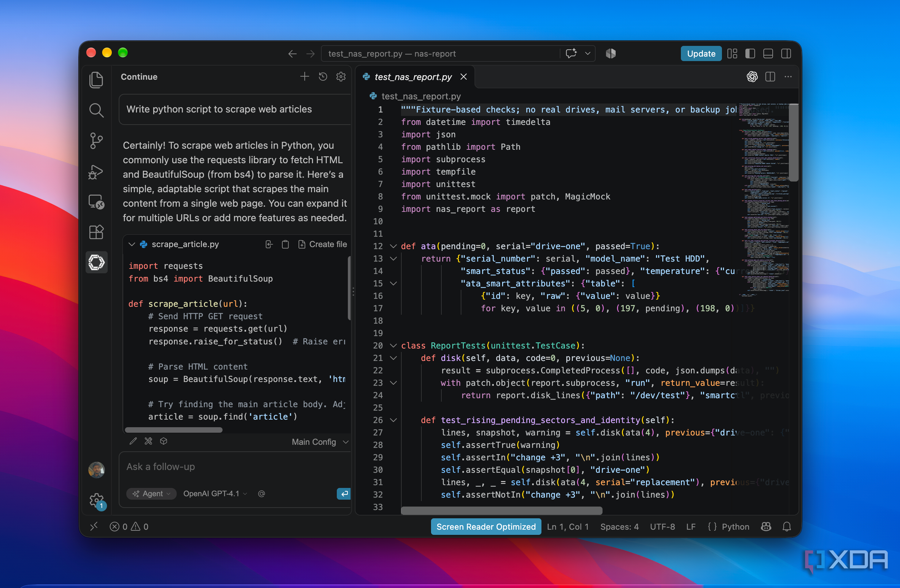Click Screen Reader Optimized status item

point(486,526)
